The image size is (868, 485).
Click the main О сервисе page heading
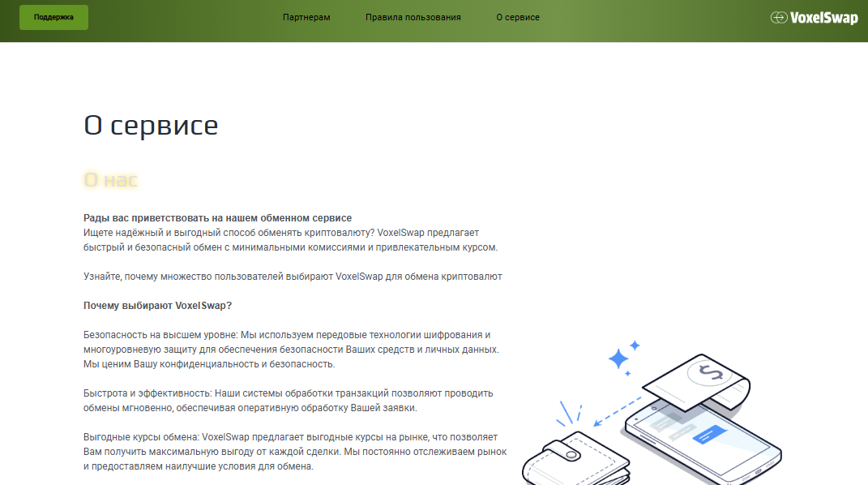151,126
